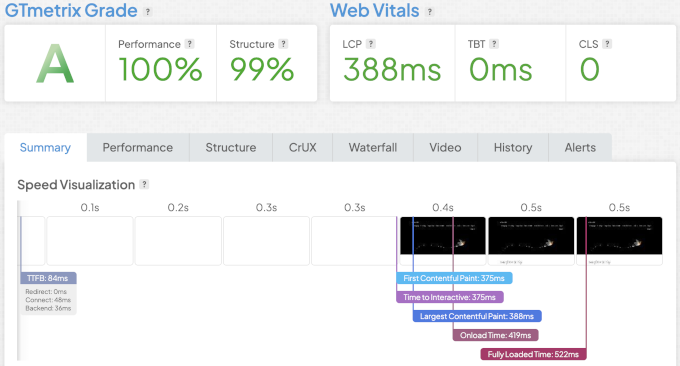Open the Alerts tab
680x366 pixels.
(580, 147)
